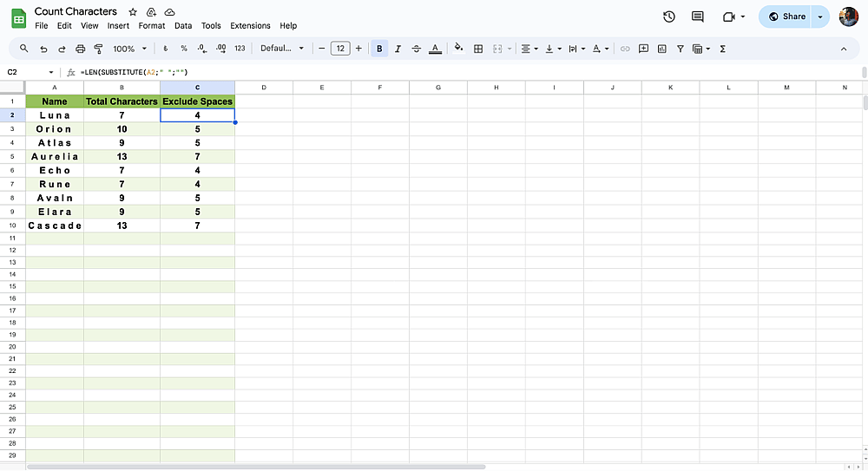The height and width of the screenshot is (471, 868).
Task: Open the File menu
Action: [42, 25]
